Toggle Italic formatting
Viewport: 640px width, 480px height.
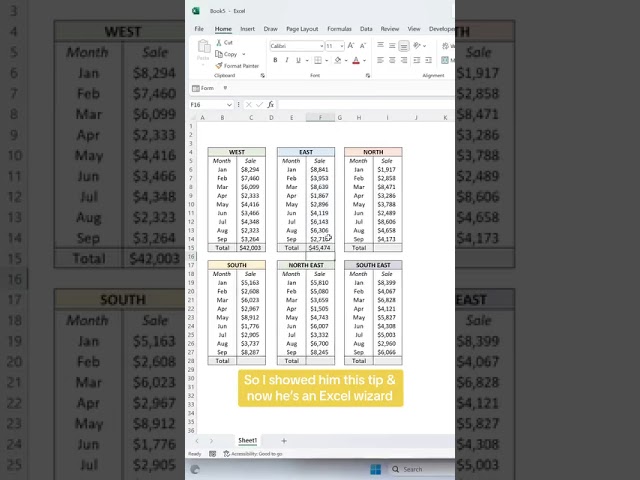pyautogui.click(x=287, y=60)
